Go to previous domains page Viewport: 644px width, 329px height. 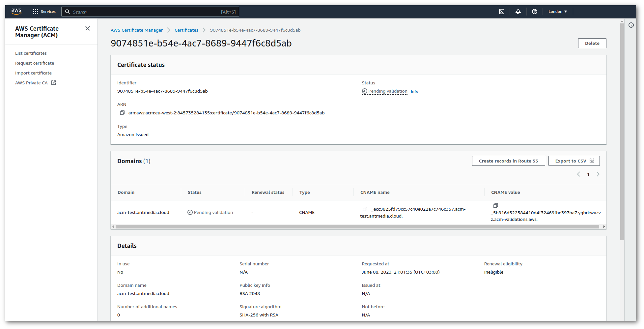[x=578, y=174]
